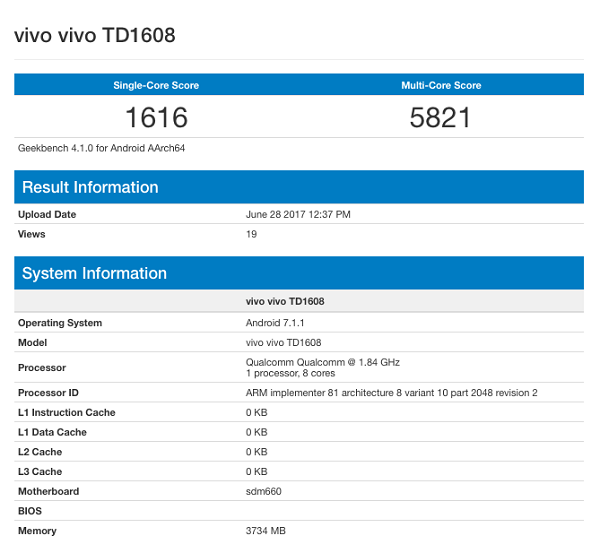This screenshot has height=553, width=600.
Task: Click 'Geekbench 4.1.0 for Android AArch64' text
Action: point(101,148)
